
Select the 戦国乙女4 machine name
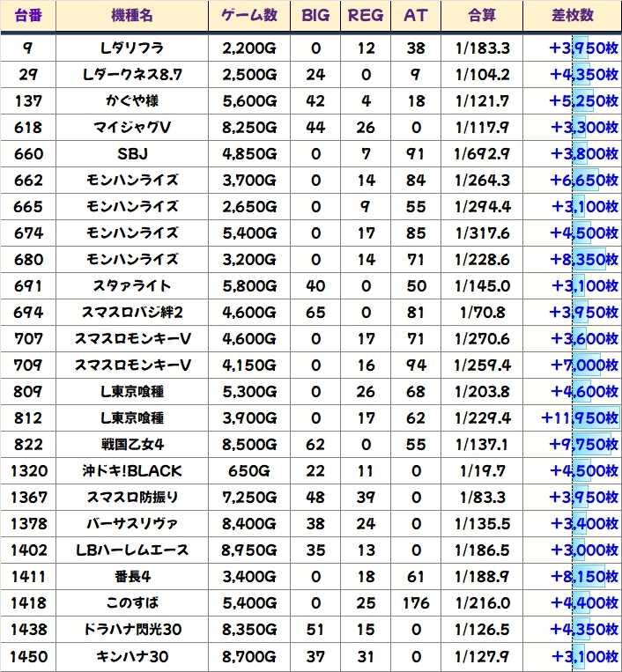[x=132, y=445]
